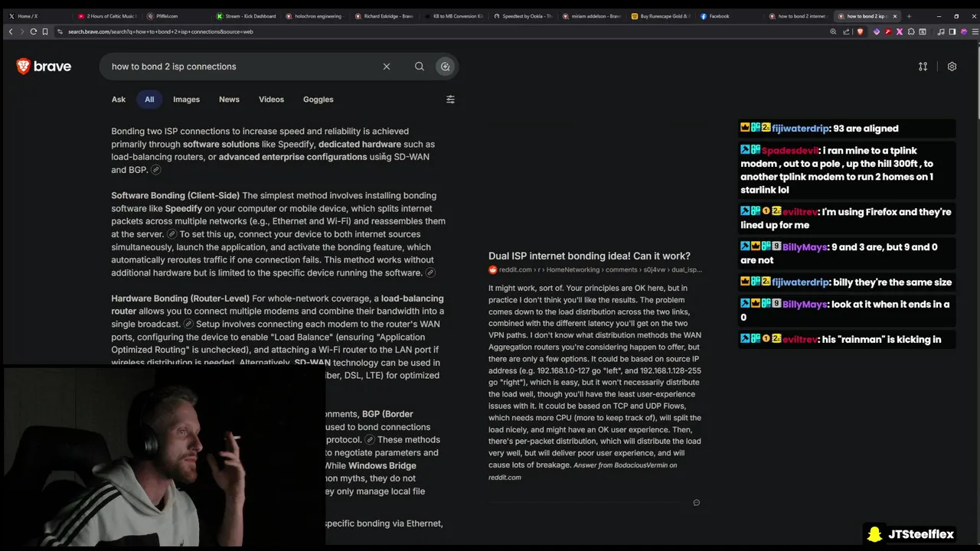Screen dimensions: 980x551
Task: Switch to the Stream - Kick Dashboard tab
Action: 245,16
